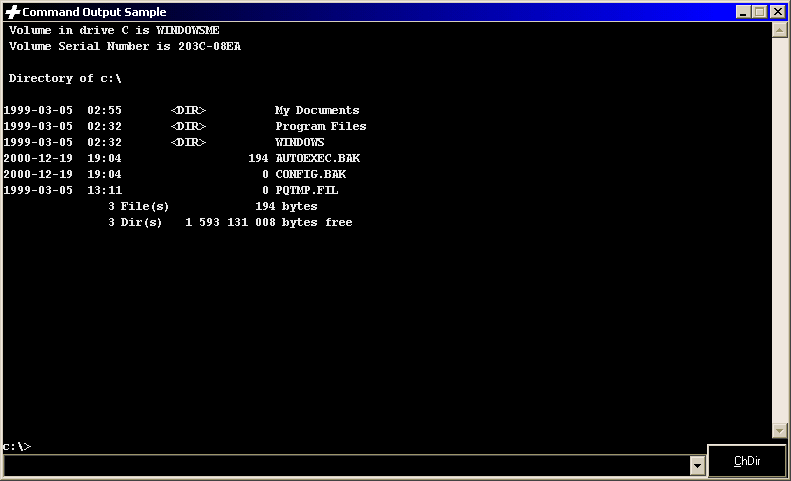Click the 'Command Output Sample' title bar text
The width and height of the screenshot is (791, 481).
94,12
